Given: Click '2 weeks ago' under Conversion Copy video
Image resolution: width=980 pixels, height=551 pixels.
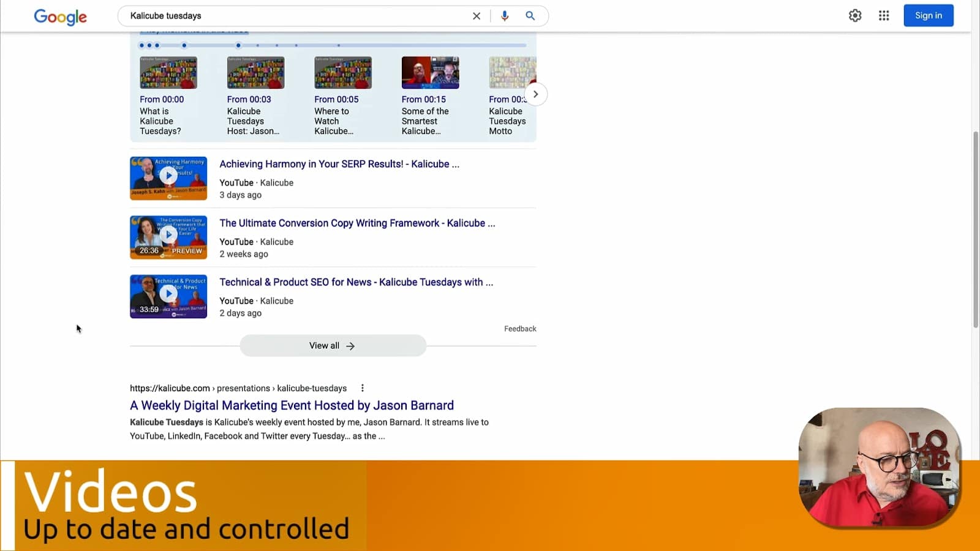Looking at the screenshot, I should point(244,254).
